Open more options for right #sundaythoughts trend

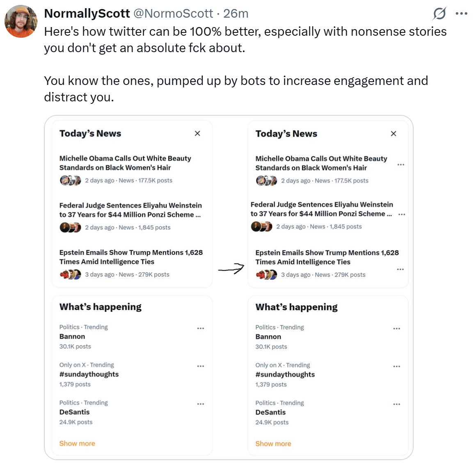click(x=397, y=367)
